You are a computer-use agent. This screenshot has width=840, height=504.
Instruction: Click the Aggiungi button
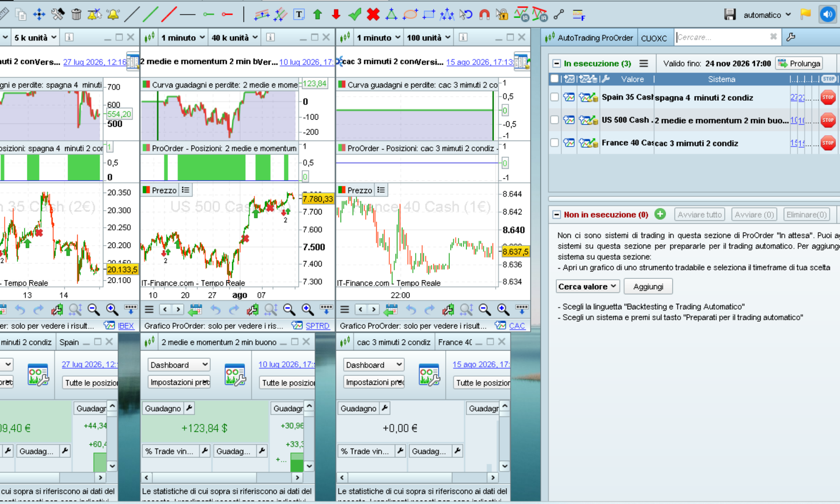click(x=648, y=286)
